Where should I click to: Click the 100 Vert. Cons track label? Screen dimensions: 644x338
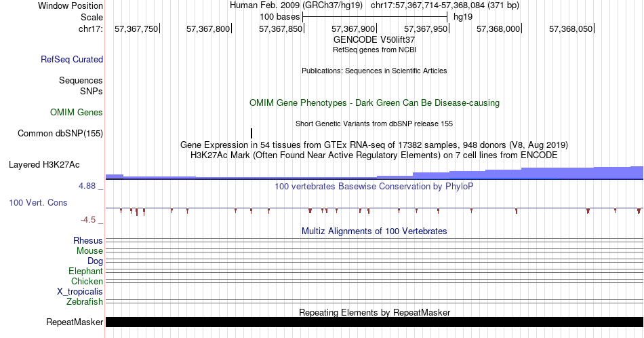(x=38, y=202)
